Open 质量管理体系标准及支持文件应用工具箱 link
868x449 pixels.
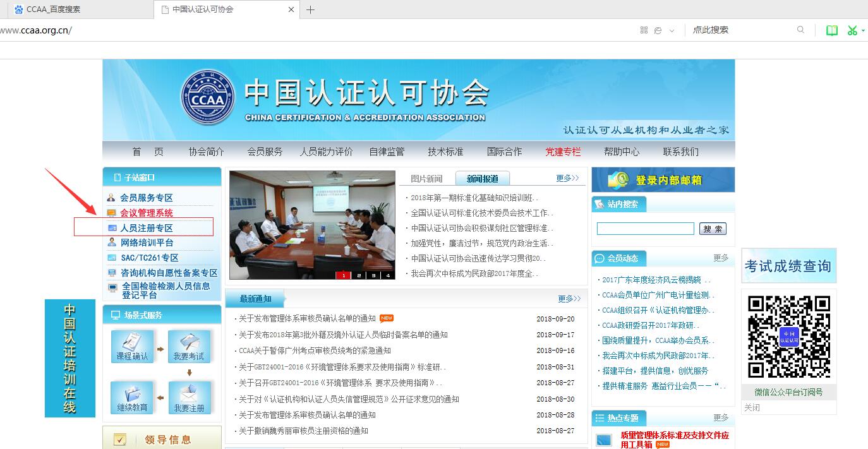(674, 440)
